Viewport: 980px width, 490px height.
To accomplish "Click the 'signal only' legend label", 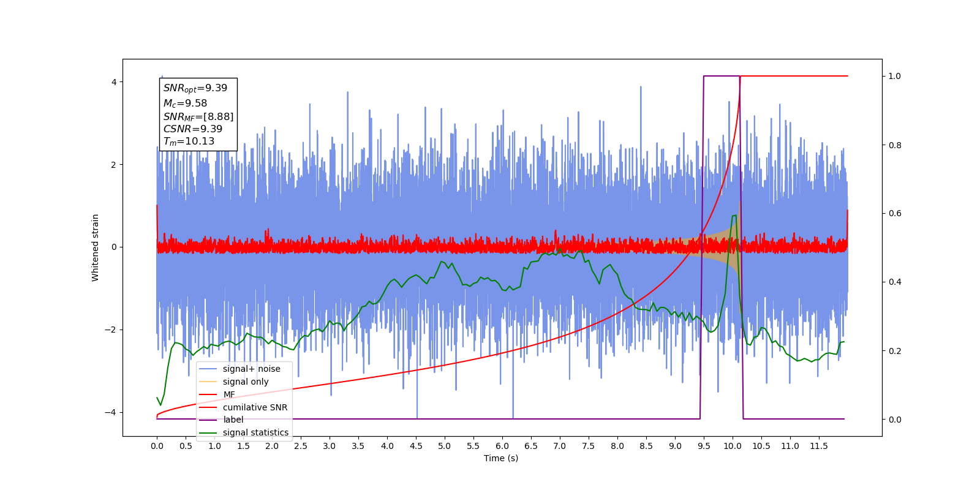I will point(246,382).
